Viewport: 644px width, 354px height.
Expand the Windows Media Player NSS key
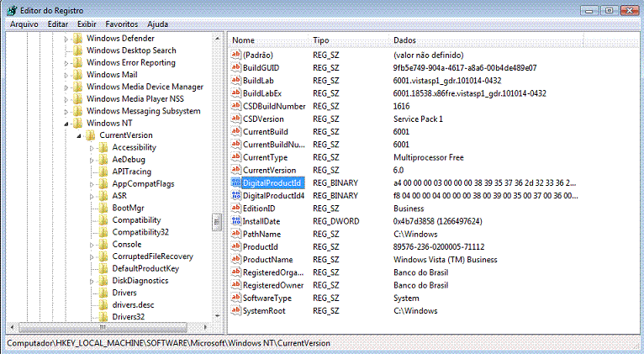[66, 100]
